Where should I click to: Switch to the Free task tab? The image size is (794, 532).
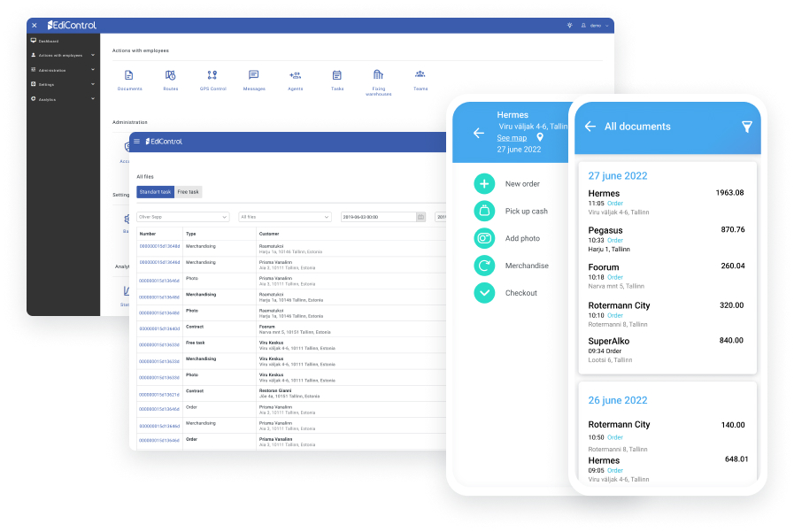[x=189, y=192]
